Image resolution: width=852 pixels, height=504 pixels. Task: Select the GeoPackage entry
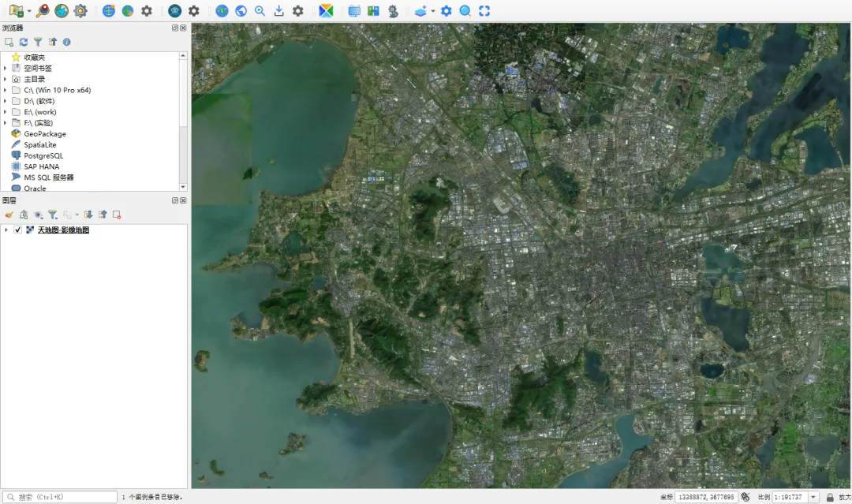coord(45,133)
